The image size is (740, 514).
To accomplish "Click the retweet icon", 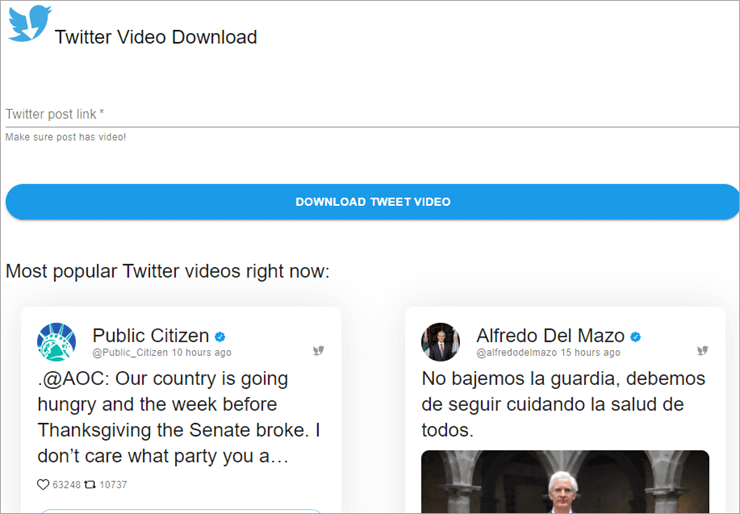I will (90, 484).
